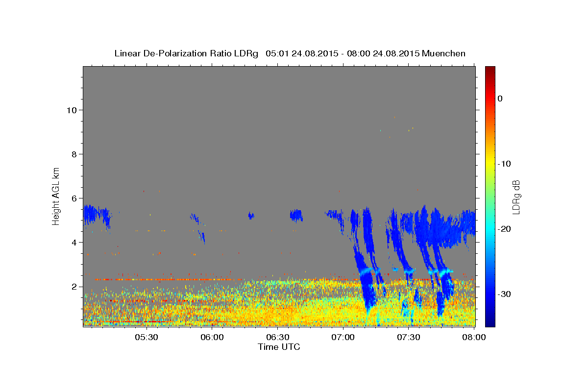Click the colorbar value '-20'
588x392 pixels.
tap(504, 229)
